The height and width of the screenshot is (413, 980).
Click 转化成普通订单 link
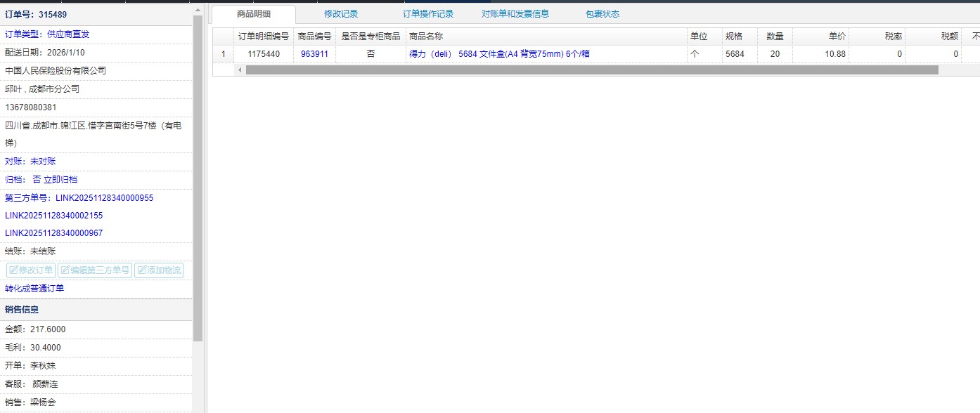34,289
